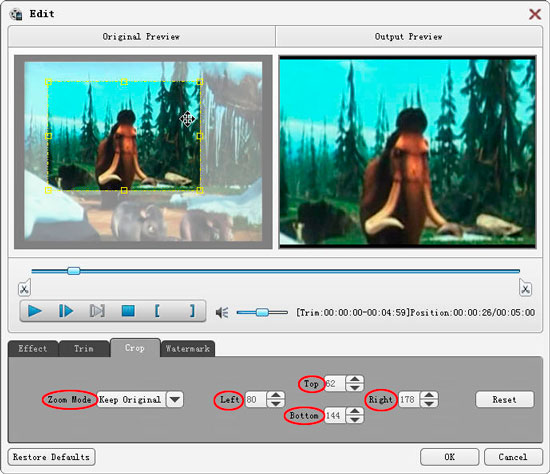
Task: Click the Right value field showing 178
Action: click(x=409, y=400)
